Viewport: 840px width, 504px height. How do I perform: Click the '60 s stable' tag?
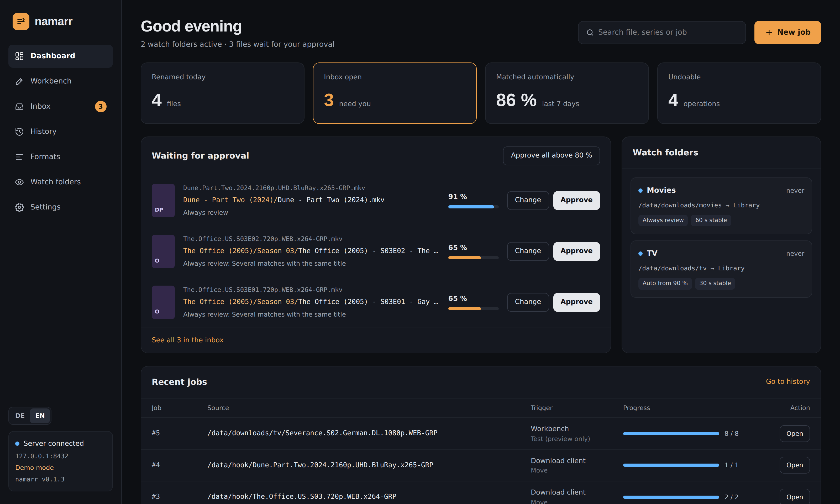711,220
